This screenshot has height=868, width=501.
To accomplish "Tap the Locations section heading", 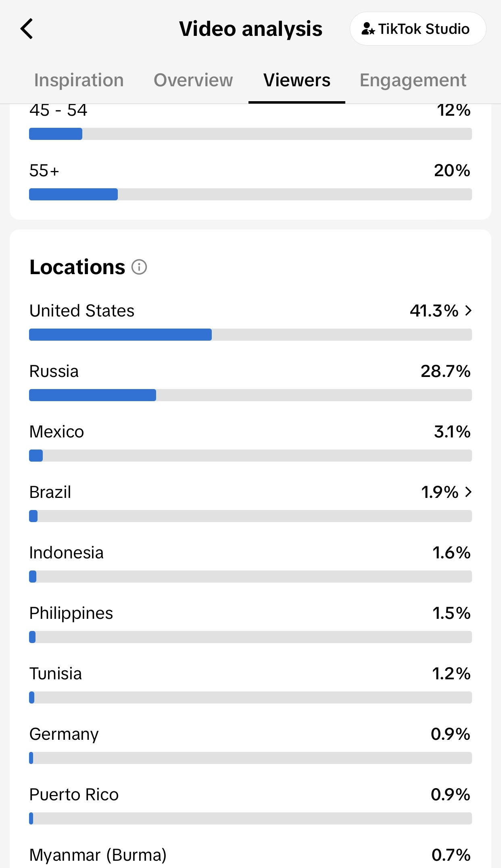I will [77, 267].
